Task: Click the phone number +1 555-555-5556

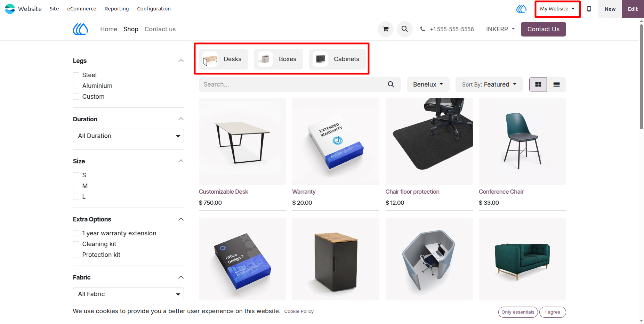Action: pyautogui.click(x=452, y=29)
